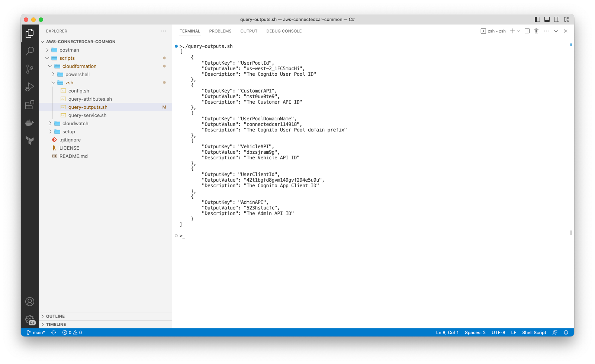
Task: Switch to the DEBUG CONSOLE tab
Action: pos(284,31)
